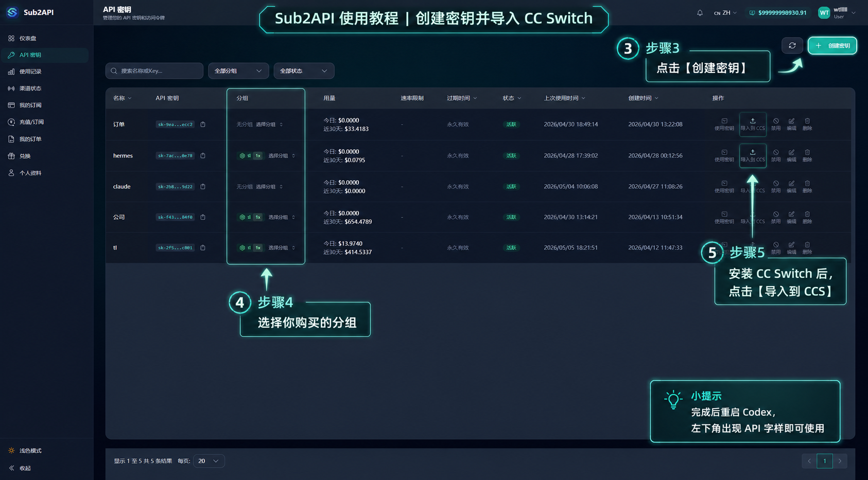The height and width of the screenshot is (480, 868).
Task: Go to 仪表盘 dashboard
Action: pyautogui.click(x=45, y=39)
